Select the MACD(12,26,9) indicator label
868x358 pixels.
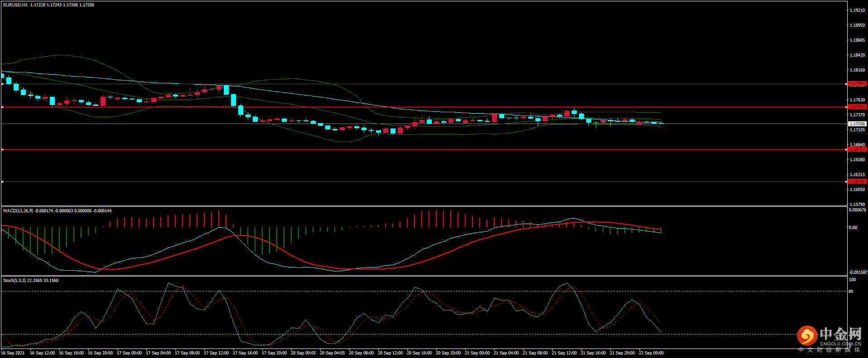[18, 211]
